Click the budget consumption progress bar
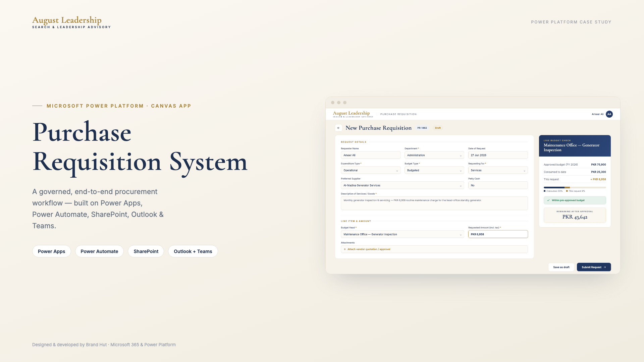 (x=575, y=187)
